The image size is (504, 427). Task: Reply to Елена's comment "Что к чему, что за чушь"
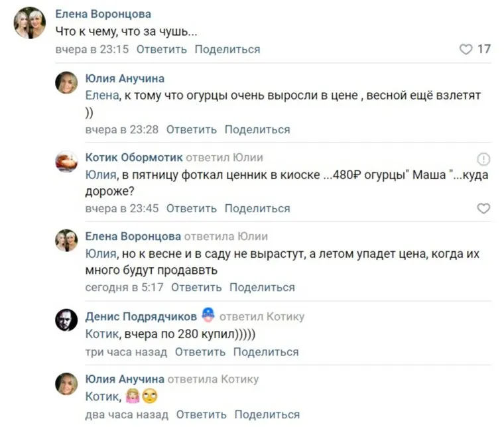162,49
